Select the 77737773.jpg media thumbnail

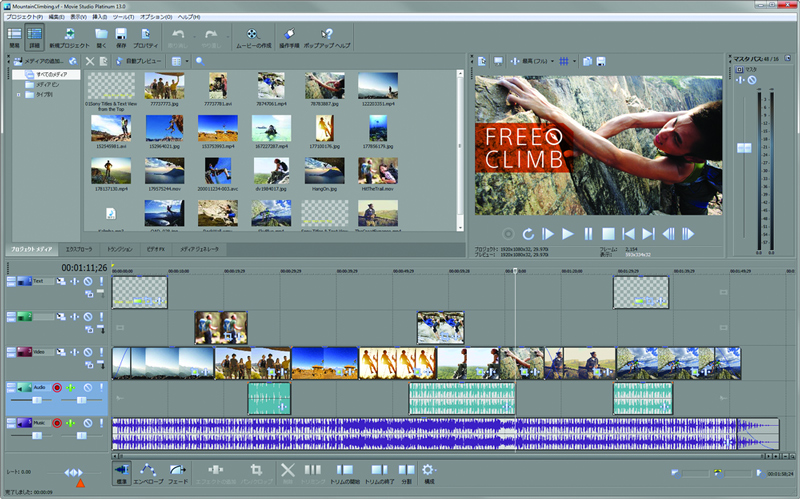[164, 86]
